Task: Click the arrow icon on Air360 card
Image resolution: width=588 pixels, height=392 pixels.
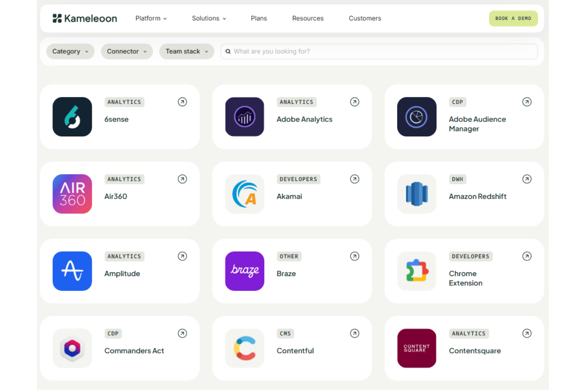Action: tap(182, 179)
